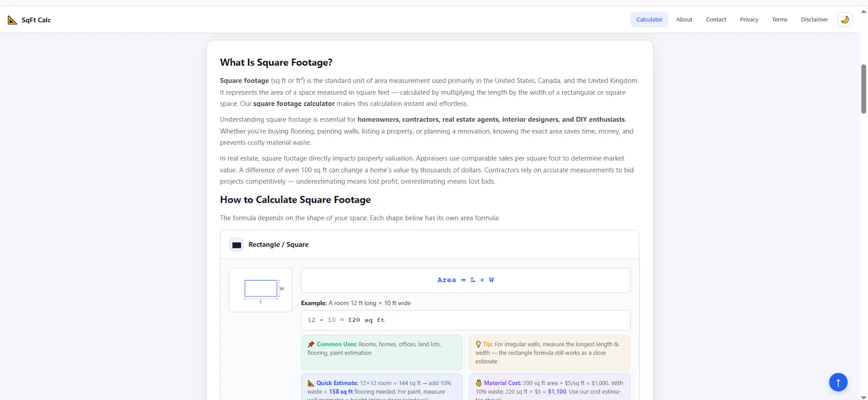Click the 'Tip:' label text

488,344
